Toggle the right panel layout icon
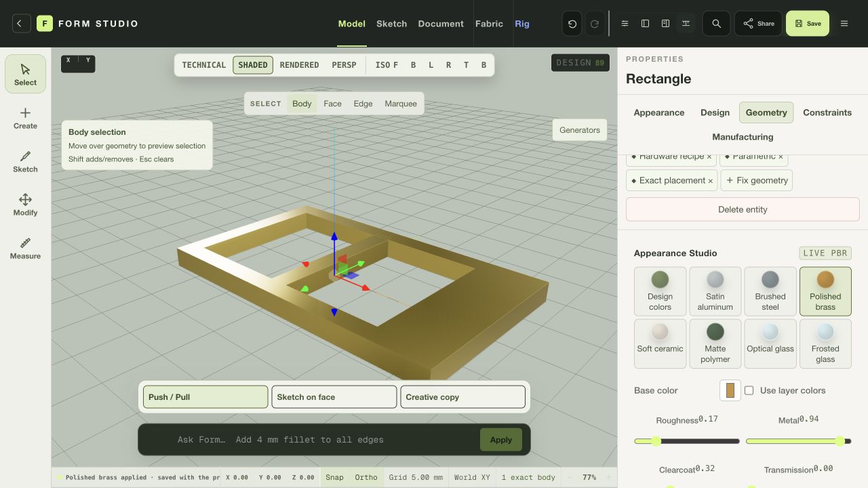The height and width of the screenshot is (488, 868). tap(666, 24)
